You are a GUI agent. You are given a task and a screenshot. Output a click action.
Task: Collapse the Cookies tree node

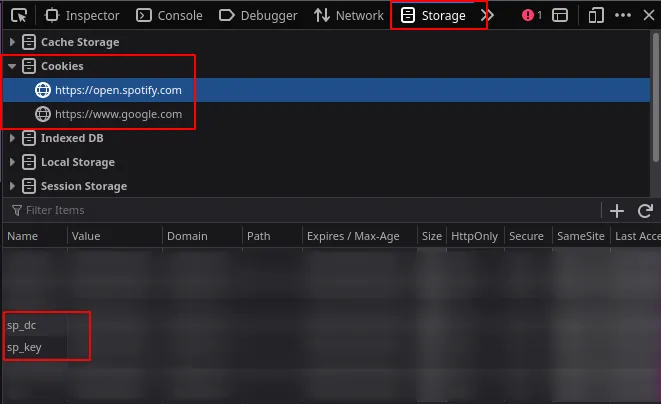tap(12, 66)
